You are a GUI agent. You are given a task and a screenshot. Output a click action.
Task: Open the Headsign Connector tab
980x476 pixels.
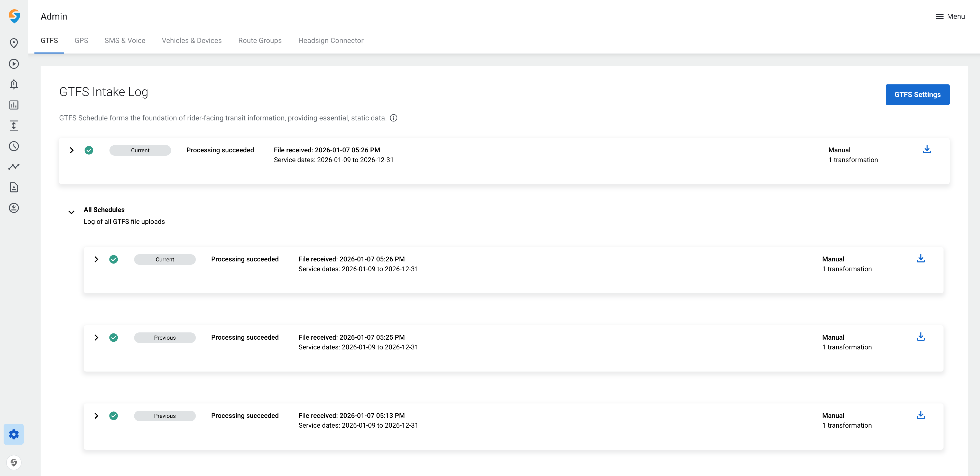point(331,40)
